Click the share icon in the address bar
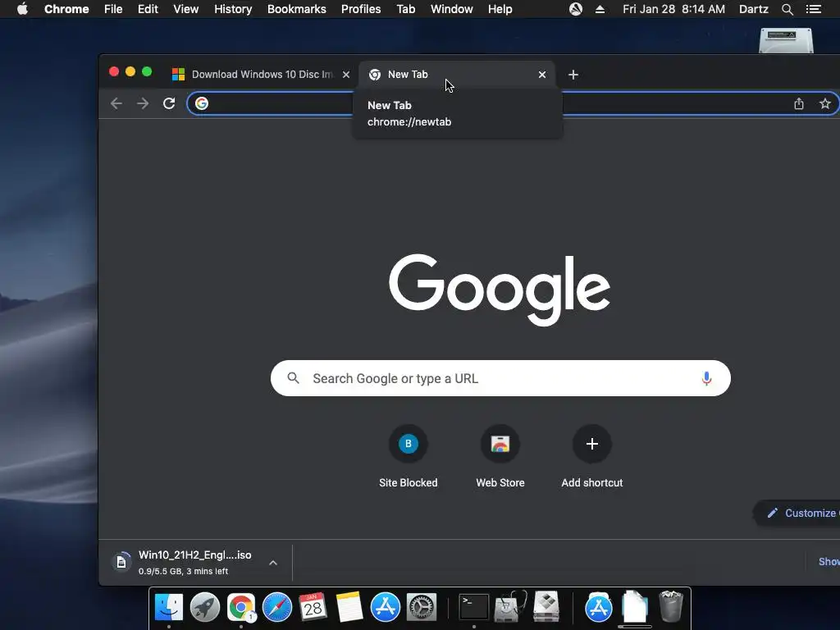This screenshot has width=840, height=630. click(799, 103)
